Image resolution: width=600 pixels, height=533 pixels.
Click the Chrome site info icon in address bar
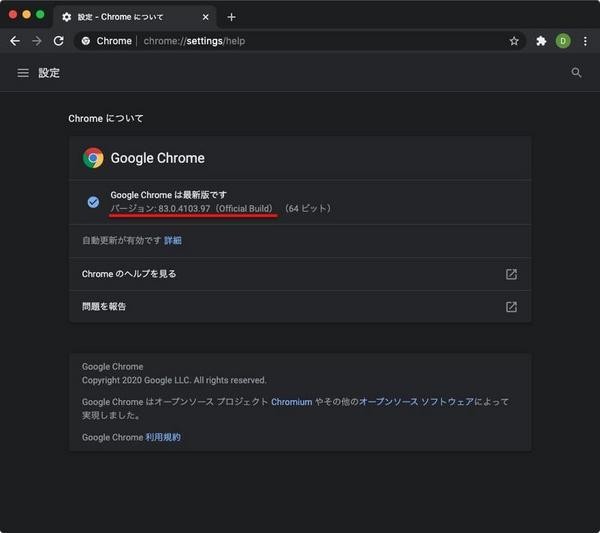tap(86, 41)
